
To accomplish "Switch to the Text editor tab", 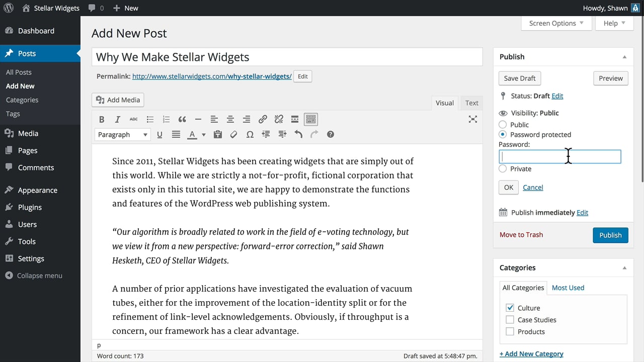I will (471, 103).
